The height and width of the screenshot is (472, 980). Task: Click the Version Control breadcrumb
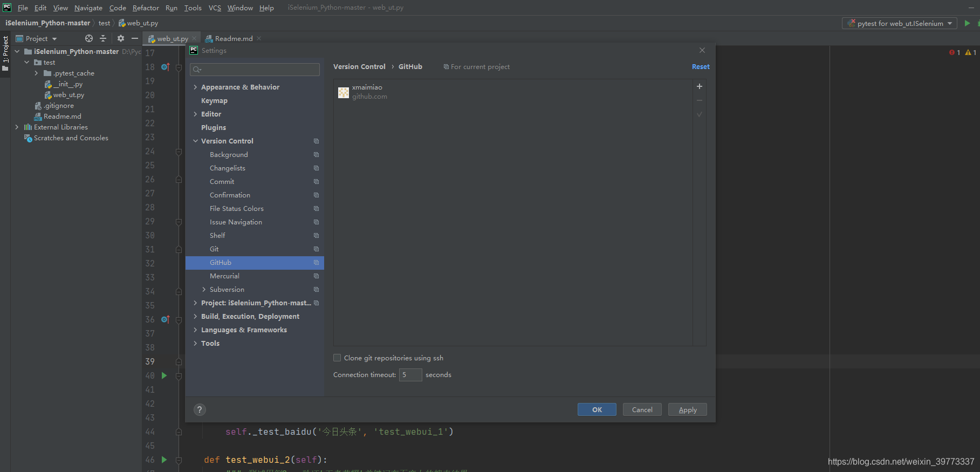(x=359, y=67)
